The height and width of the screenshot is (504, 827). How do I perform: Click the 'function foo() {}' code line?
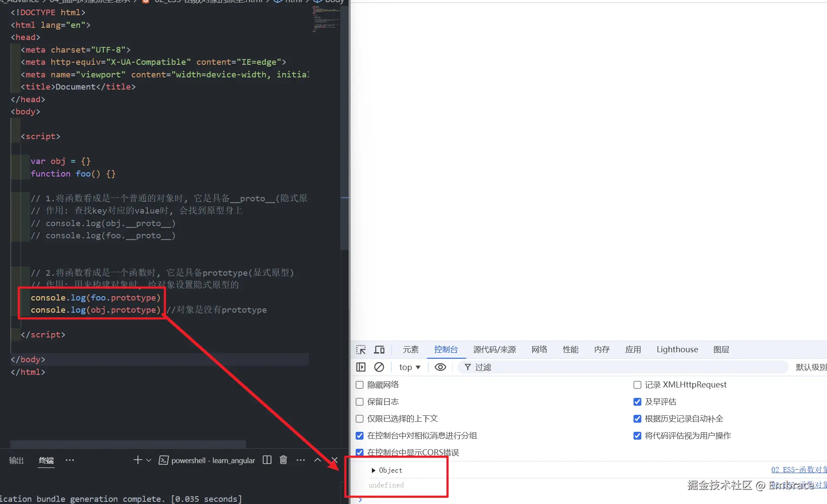pos(73,174)
